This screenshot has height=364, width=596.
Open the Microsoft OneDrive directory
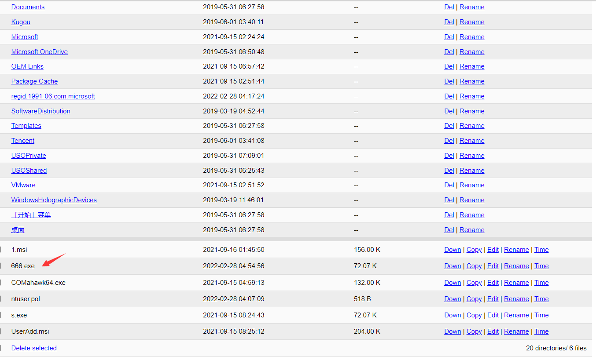coord(40,52)
